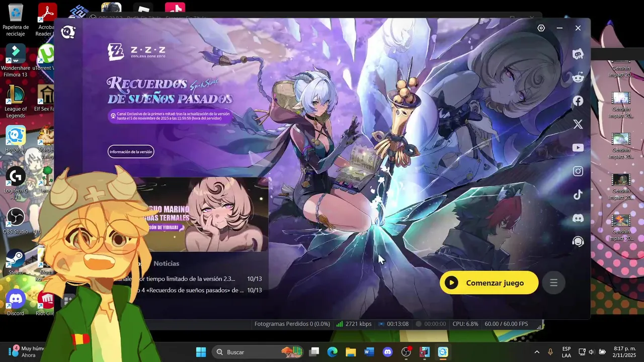Viewport: 644px width, 362px height.
Task: Click microphone icon in system tray
Action: tap(550, 352)
